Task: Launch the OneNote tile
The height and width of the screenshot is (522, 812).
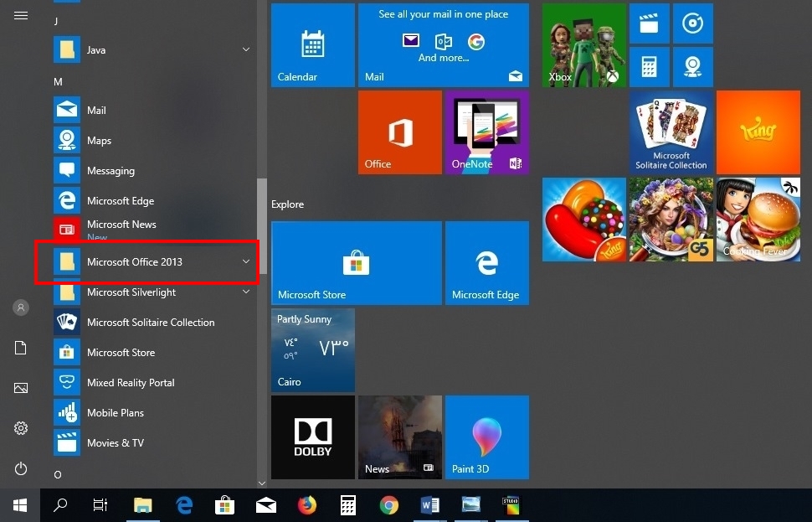Action: tap(487, 132)
